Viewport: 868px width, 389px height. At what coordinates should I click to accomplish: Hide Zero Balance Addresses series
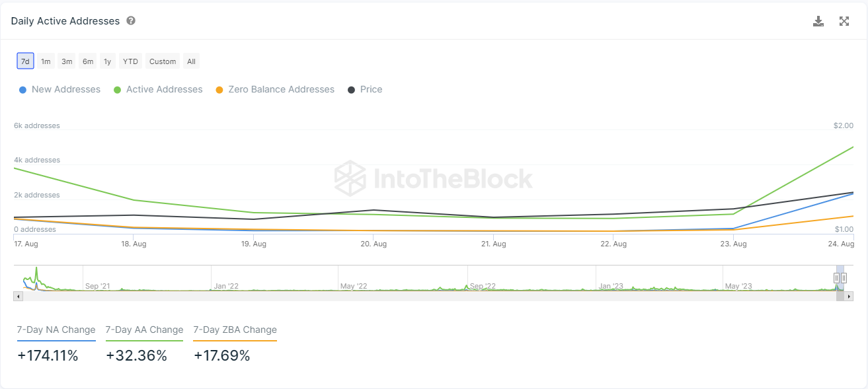pos(275,89)
